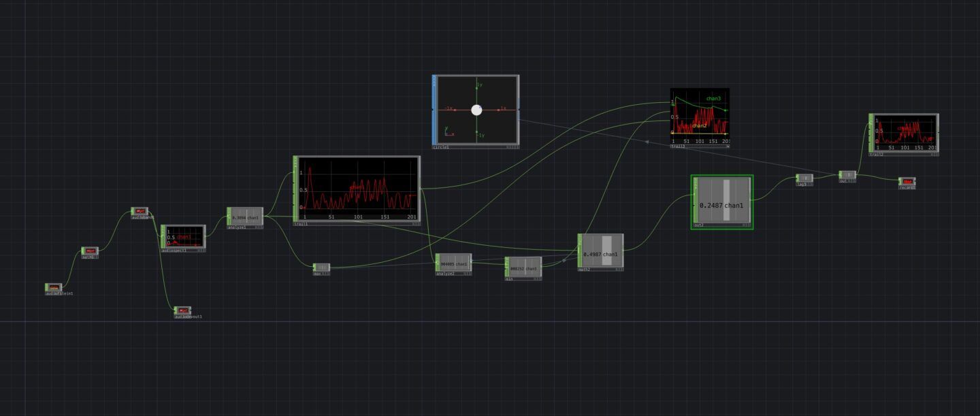This screenshot has width=980, height=416.
Task: Click the trail3 graph node
Action: [700, 116]
